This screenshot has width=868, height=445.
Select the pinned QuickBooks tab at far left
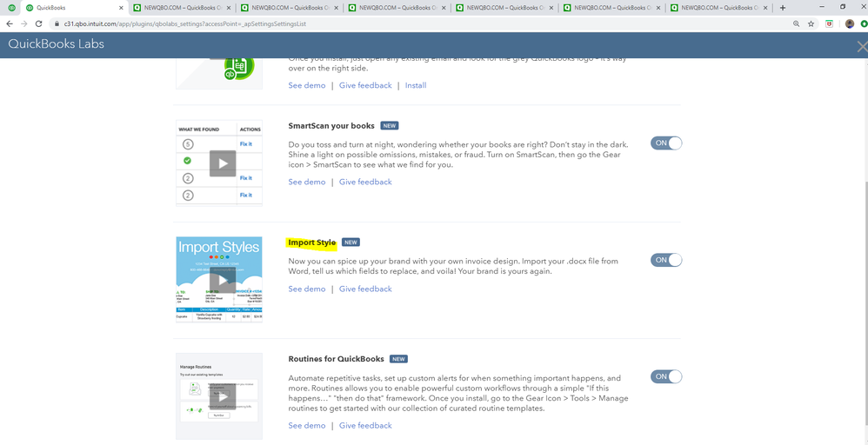pyautogui.click(x=11, y=8)
